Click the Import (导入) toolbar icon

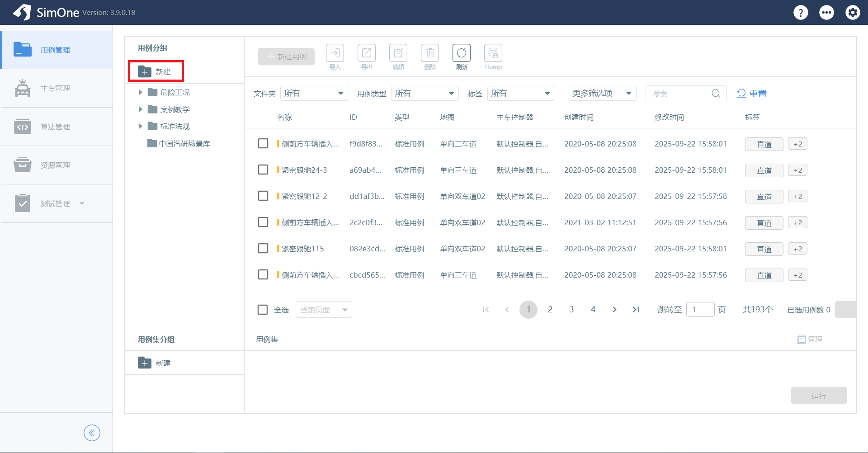tap(335, 53)
